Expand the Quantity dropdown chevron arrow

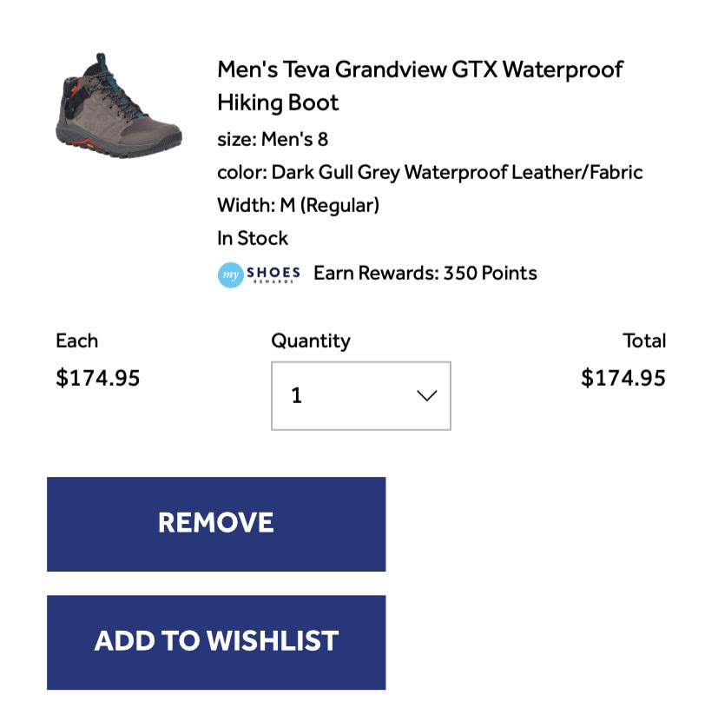point(427,395)
